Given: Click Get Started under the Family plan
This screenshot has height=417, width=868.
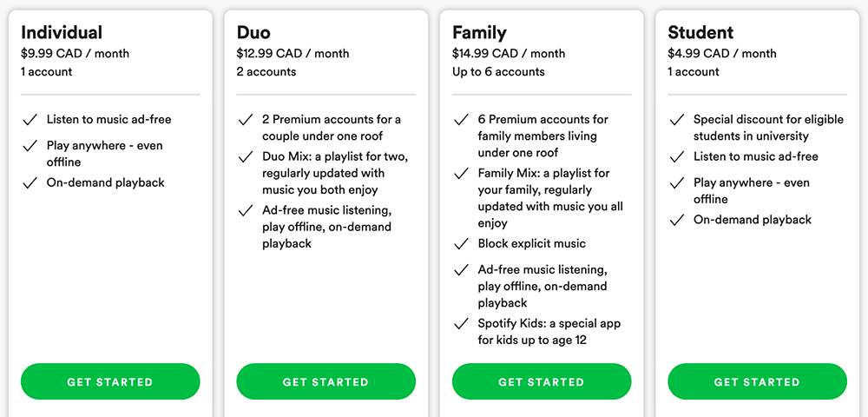Looking at the screenshot, I should click(x=542, y=381).
